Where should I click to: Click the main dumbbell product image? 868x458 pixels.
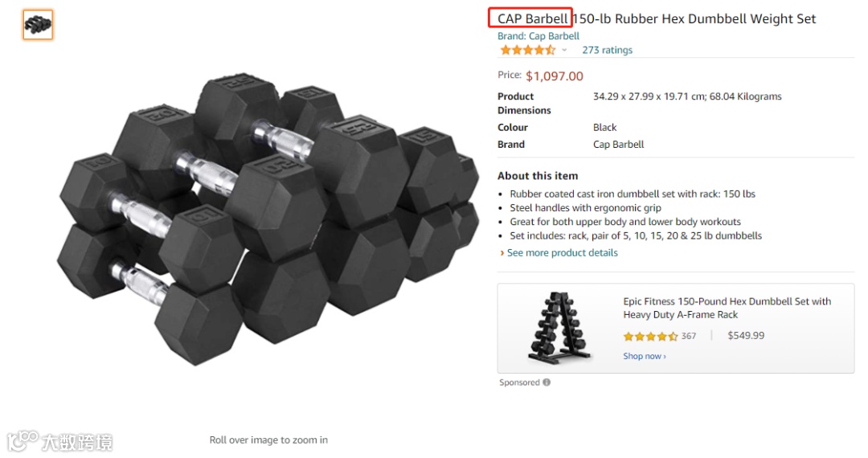pos(268,218)
